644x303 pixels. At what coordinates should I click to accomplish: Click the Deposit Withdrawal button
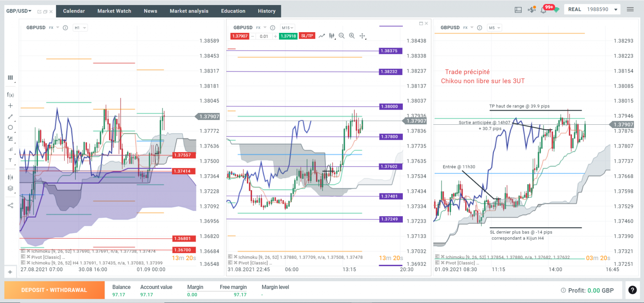click(x=54, y=290)
